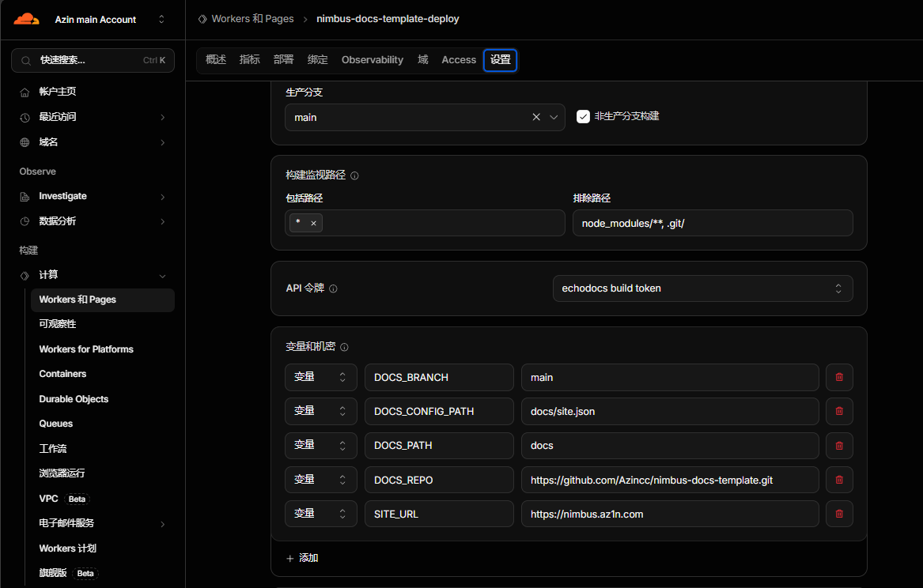Switch to the Observability tab
The height and width of the screenshot is (588, 923).
[373, 60]
